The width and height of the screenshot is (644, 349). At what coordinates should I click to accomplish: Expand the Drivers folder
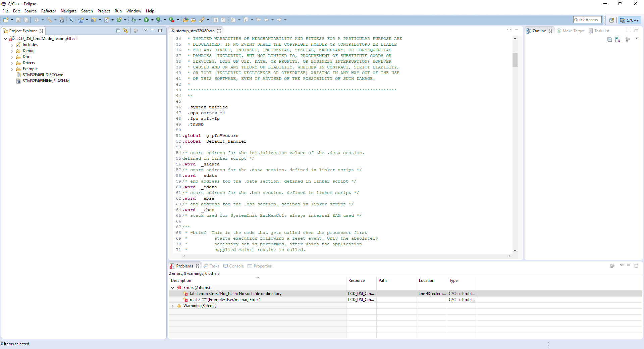tap(12, 63)
